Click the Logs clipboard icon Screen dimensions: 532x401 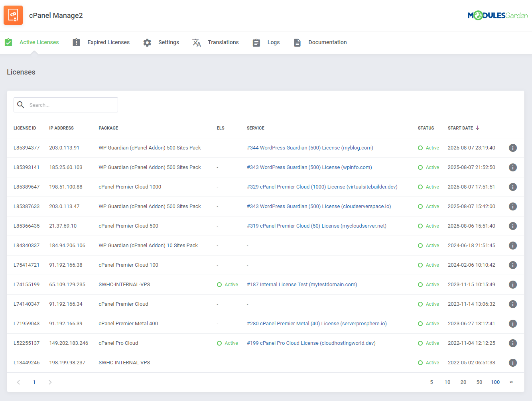coord(256,42)
